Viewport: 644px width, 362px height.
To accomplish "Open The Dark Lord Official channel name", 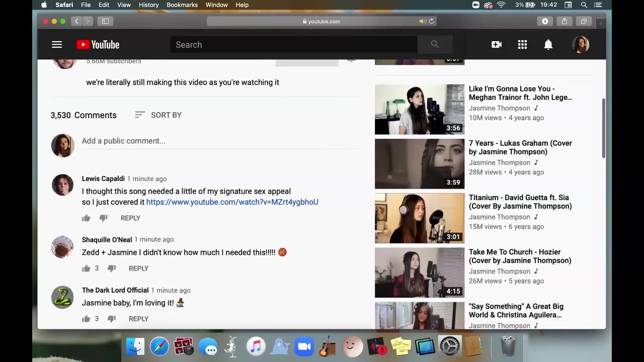I will [x=115, y=290].
